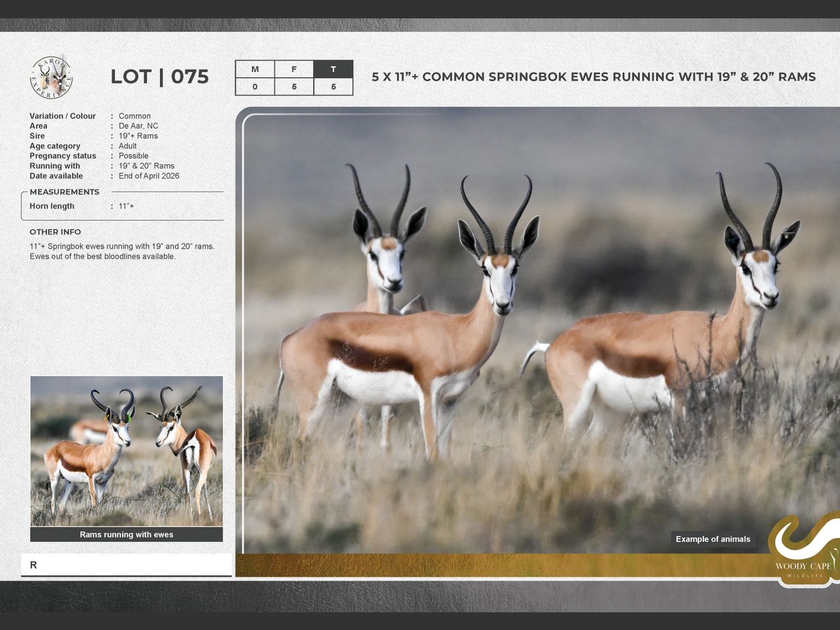Click the OTHER INFO section heading
The image size is (840, 630).
pos(55,232)
